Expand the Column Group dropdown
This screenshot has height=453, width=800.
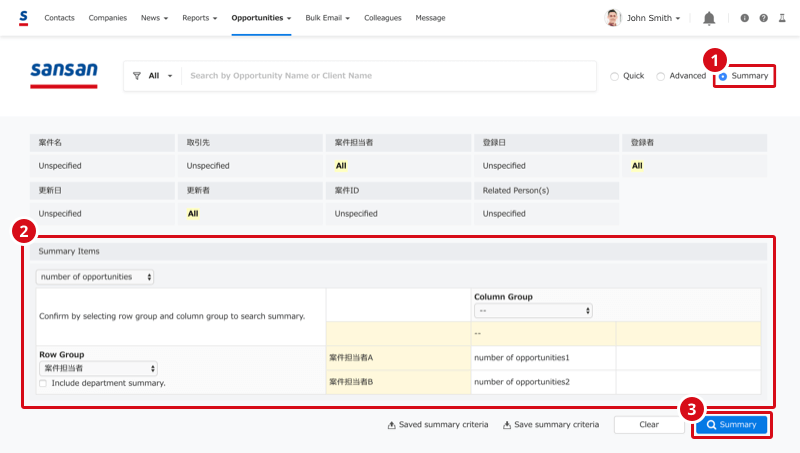point(533,311)
